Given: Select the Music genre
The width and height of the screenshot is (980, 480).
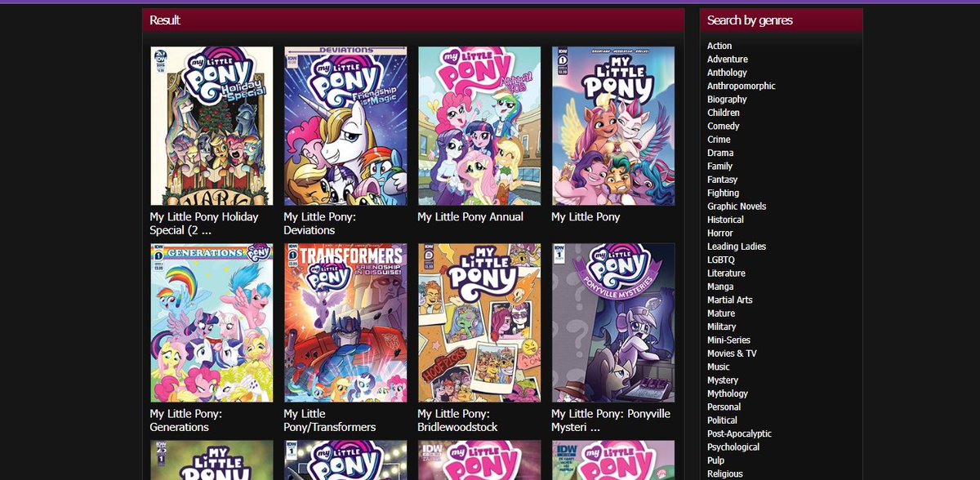Looking at the screenshot, I should [719, 367].
